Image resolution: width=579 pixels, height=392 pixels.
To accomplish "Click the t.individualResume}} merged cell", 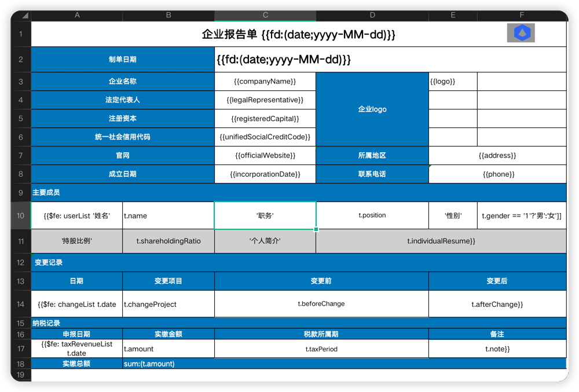I will [x=441, y=241].
